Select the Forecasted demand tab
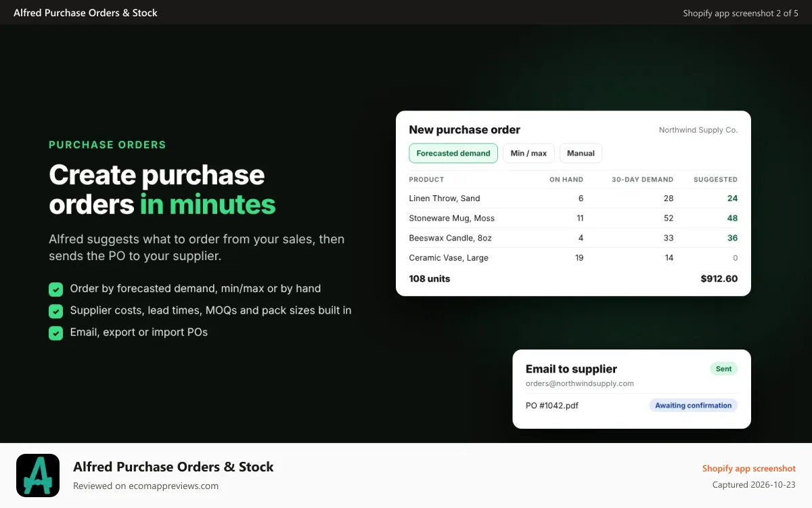The width and height of the screenshot is (812, 508). click(x=453, y=153)
